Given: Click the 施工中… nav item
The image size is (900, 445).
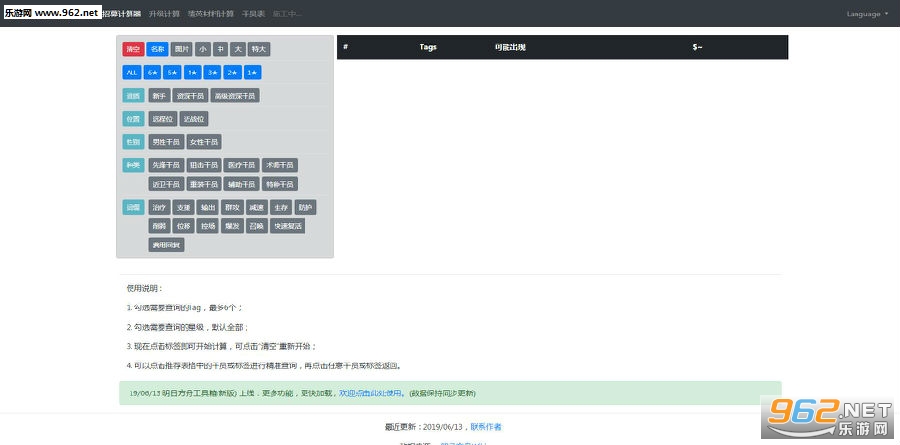Looking at the screenshot, I should 287,13.
